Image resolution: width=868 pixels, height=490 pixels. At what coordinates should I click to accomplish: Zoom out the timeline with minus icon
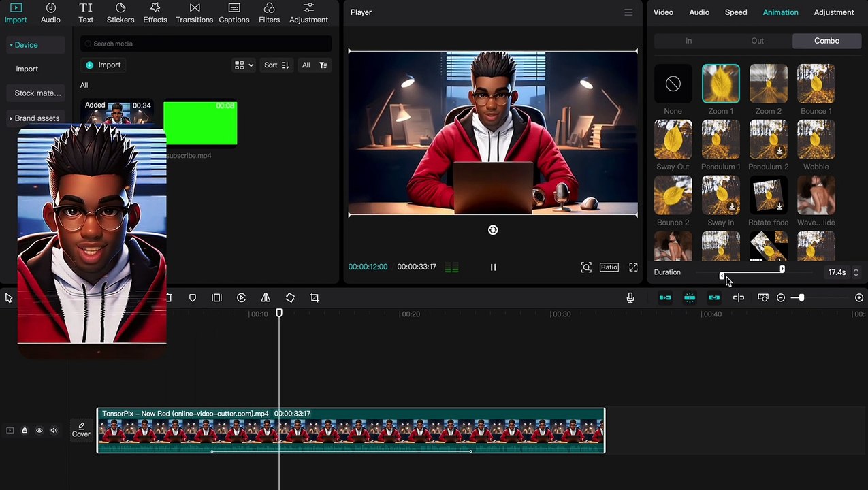[x=781, y=298]
